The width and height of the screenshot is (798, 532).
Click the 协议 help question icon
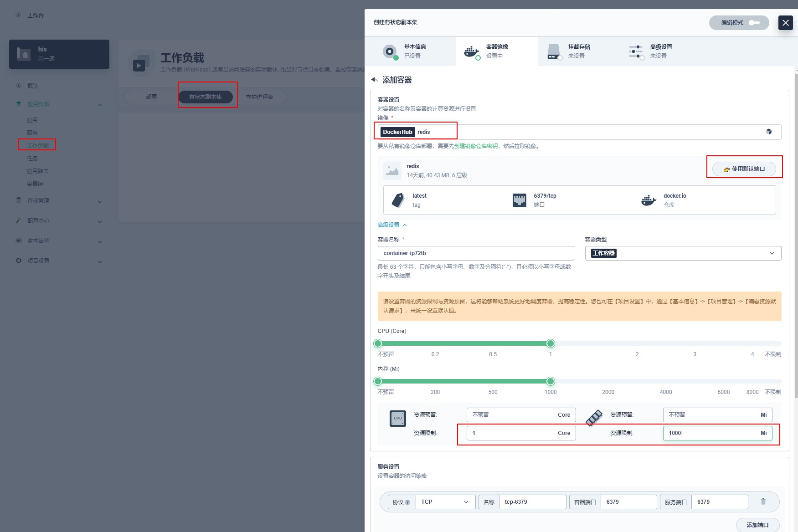click(407, 502)
